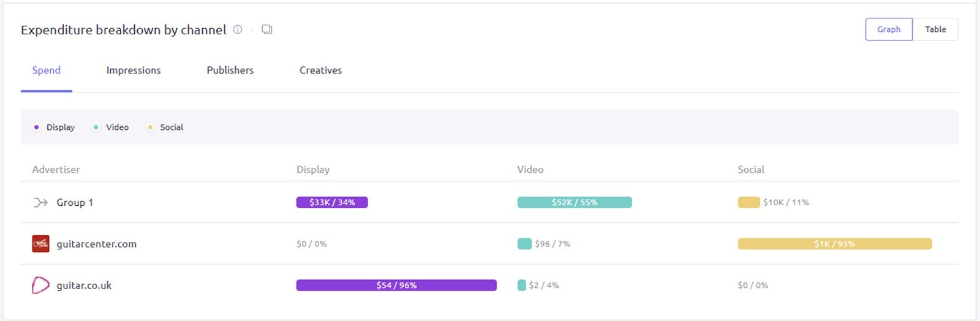Expand the Group 1 advertiser row
980x321 pixels.
tap(75, 203)
